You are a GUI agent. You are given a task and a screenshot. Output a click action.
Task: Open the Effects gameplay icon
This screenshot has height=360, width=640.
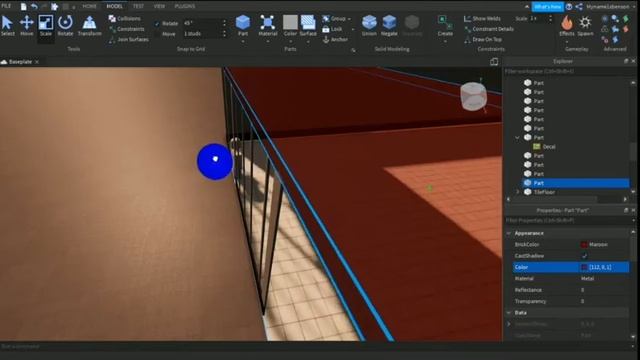567,22
